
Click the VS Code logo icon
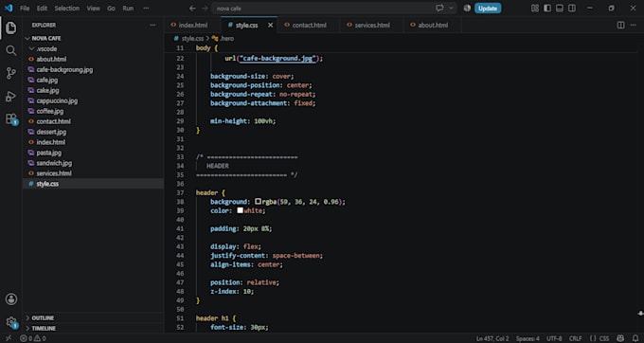[x=9, y=9]
